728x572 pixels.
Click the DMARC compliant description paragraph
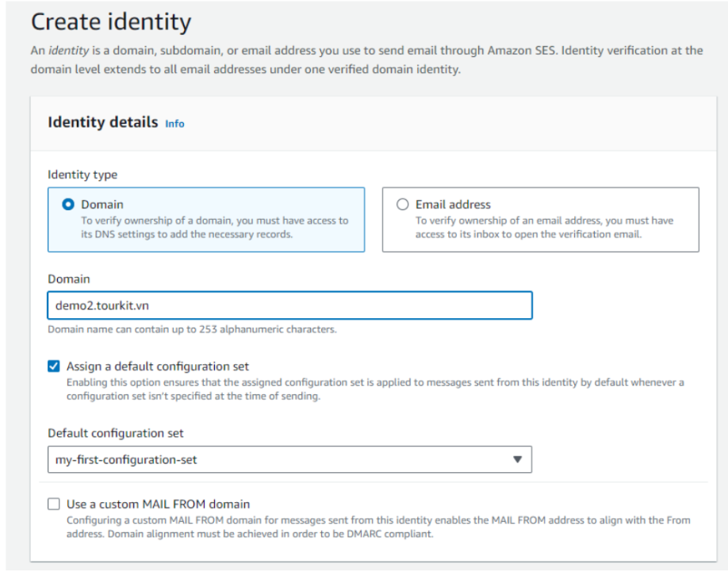pos(378,527)
